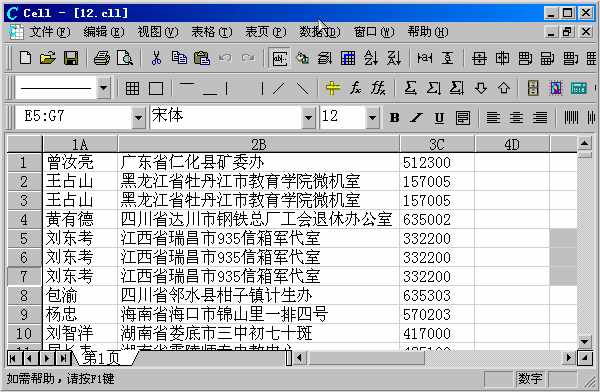Viewport: 600px width, 392px height.
Task: Click the Save floppy disk icon
Action: [x=71, y=58]
